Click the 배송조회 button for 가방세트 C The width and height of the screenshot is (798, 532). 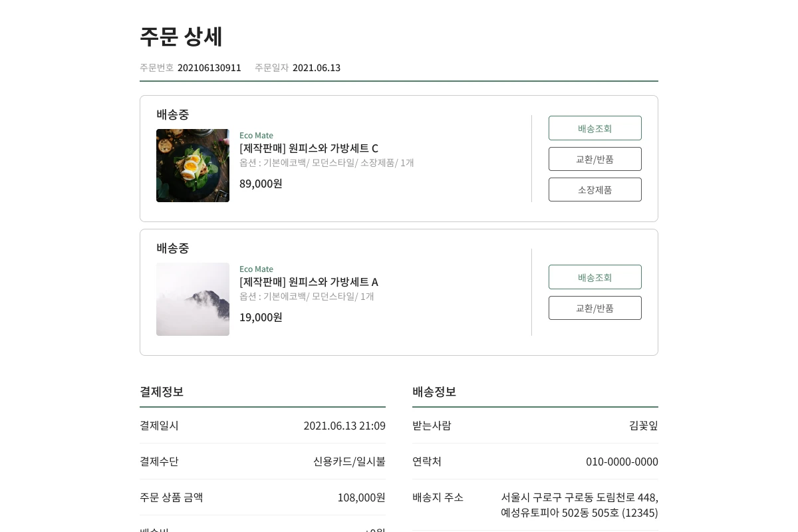pos(595,128)
